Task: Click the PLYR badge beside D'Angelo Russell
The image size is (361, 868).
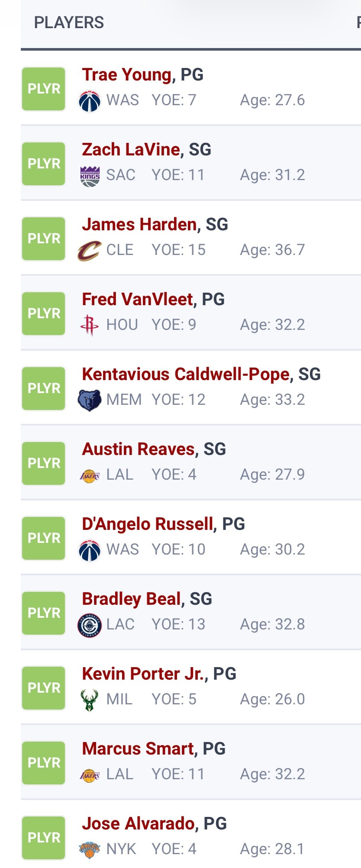Action: point(44,538)
